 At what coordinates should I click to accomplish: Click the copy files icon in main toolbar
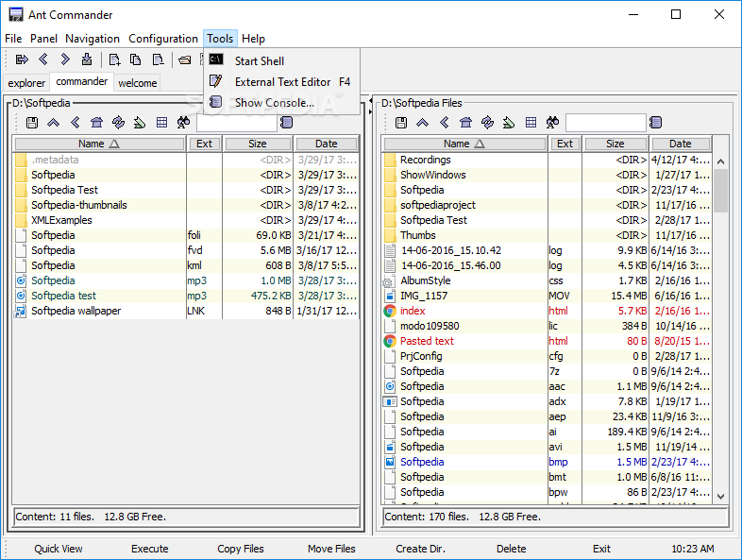[x=136, y=59]
